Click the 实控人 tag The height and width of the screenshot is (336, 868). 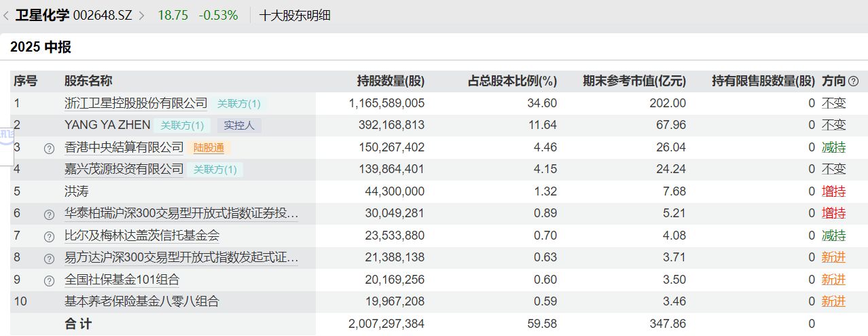click(x=239, y=126)
